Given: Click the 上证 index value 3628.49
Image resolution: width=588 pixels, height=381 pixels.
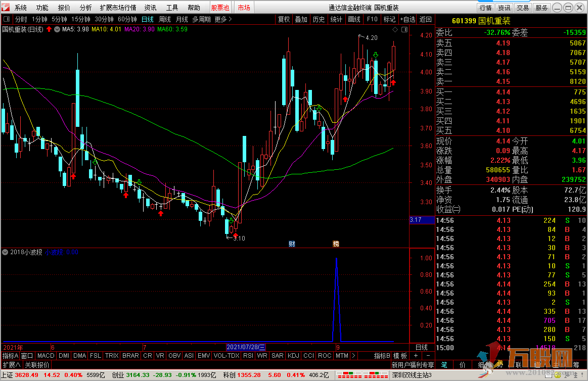Looking at the screenshot, I should click(27, 375).
